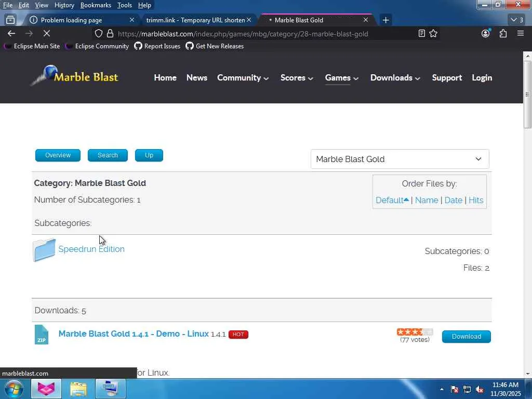Screen dimensions: 532x399
Task: Open the View menu
Action: [42, 5]
